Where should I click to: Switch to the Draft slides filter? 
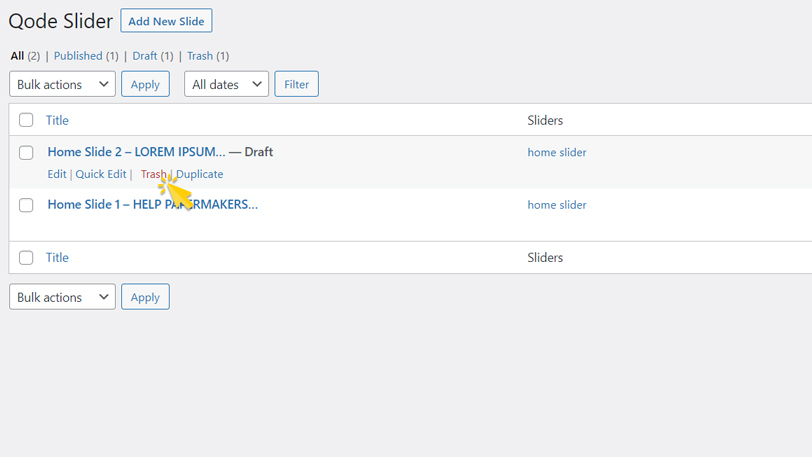pyautogui.click(x=152, y=56)
